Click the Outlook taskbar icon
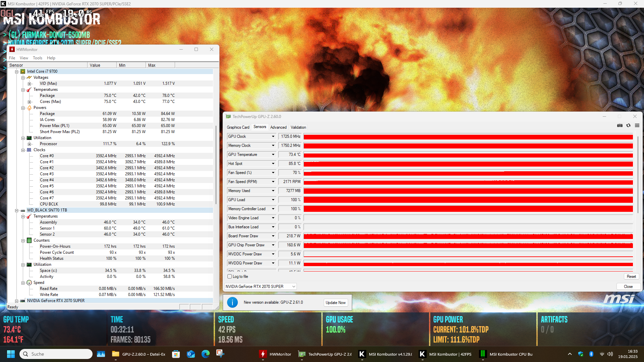 tap(191, 354)
